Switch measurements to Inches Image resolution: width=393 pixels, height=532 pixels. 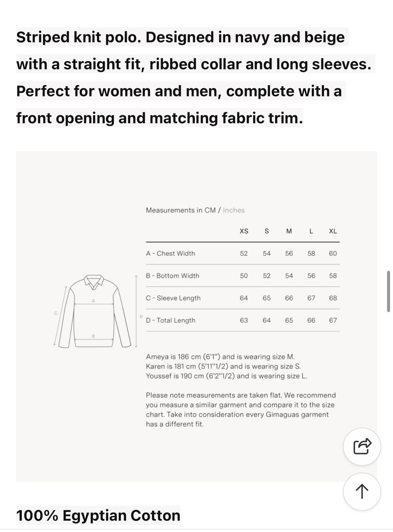click(x=234, y=210)
